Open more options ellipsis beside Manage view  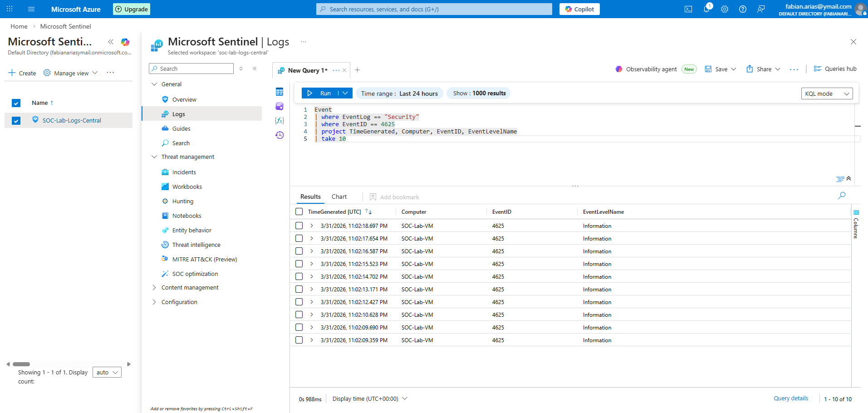pyautogui.click(x=110, y=73)
